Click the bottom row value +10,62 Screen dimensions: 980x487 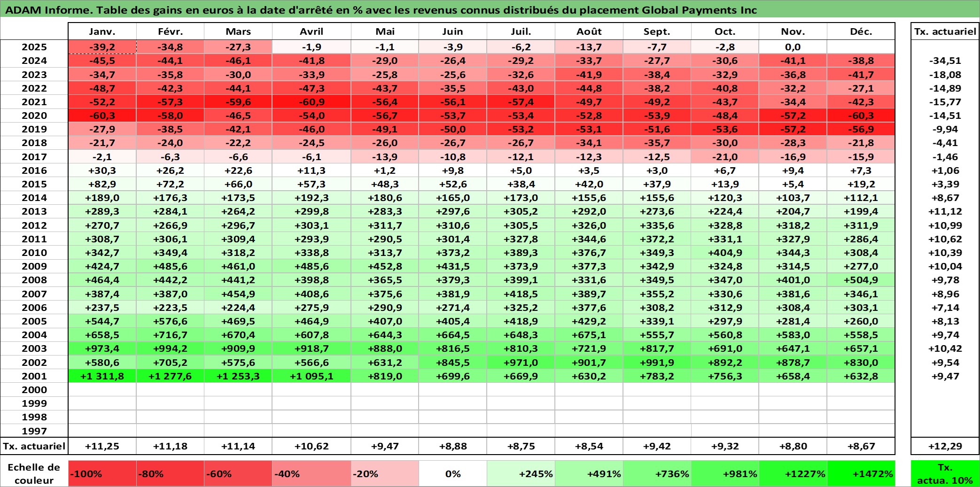[x=311, y=446]
